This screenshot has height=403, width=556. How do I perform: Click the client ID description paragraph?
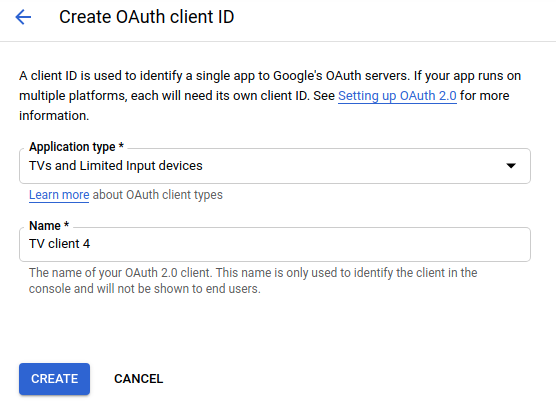tap(270, 96)
